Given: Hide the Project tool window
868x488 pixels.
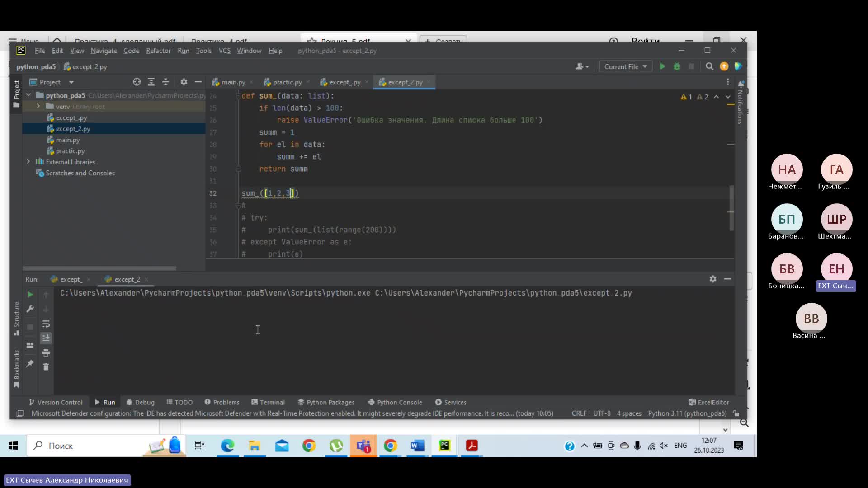Looking at the screenshot, I should pos(198,82).
